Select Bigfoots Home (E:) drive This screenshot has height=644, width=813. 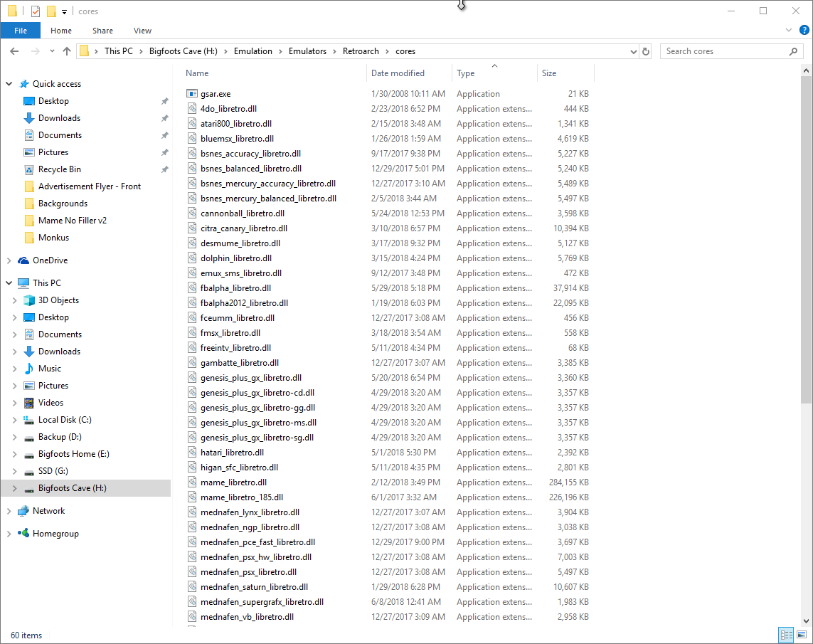pos(74,454)
